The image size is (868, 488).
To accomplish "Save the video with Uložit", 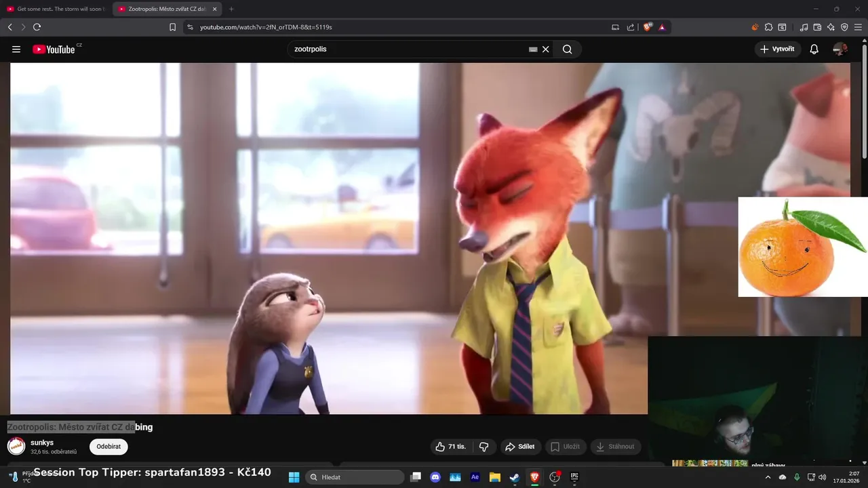I will pyautogui.click(x=566, y=447).
